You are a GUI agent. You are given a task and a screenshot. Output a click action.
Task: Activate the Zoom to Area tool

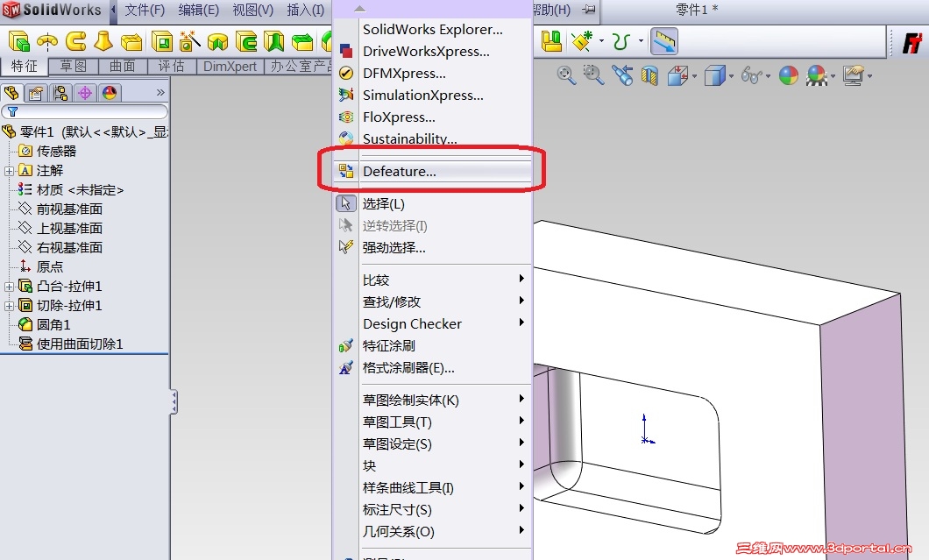[x=593, y=75]
